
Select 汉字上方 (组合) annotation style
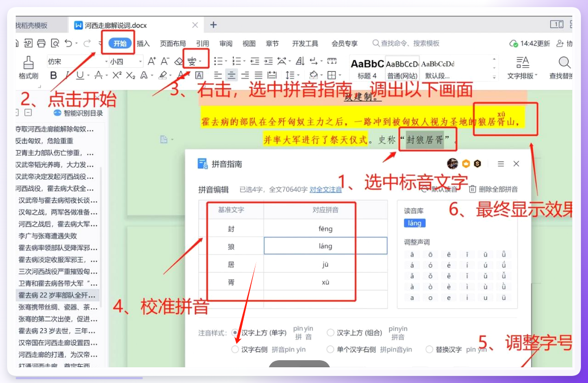[330, 333]
